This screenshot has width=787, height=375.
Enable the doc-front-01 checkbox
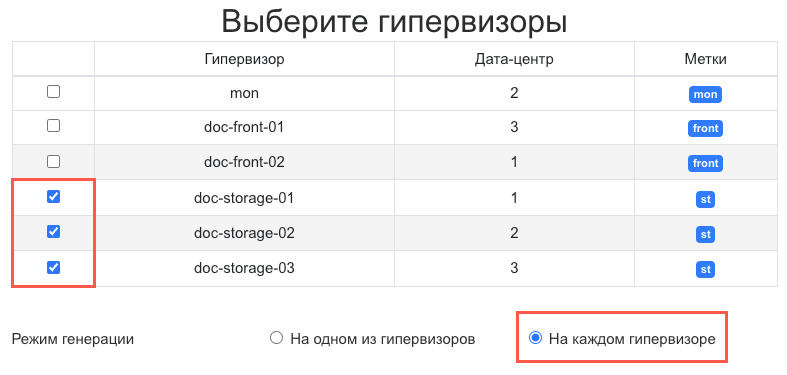53,126
